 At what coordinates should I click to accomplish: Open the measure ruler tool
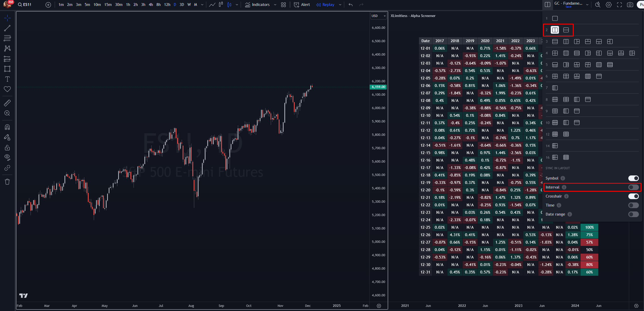(x=7, y=103)
